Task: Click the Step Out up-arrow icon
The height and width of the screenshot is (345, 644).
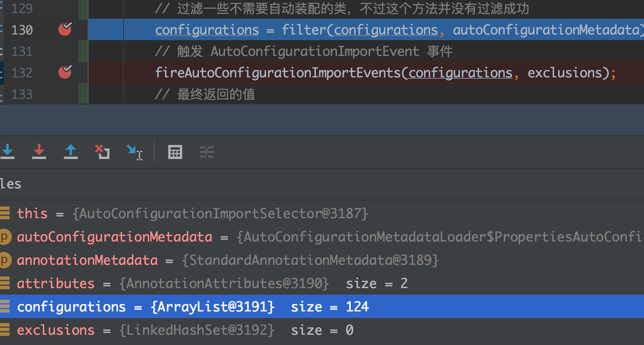Action: click(x=71, y=152)
